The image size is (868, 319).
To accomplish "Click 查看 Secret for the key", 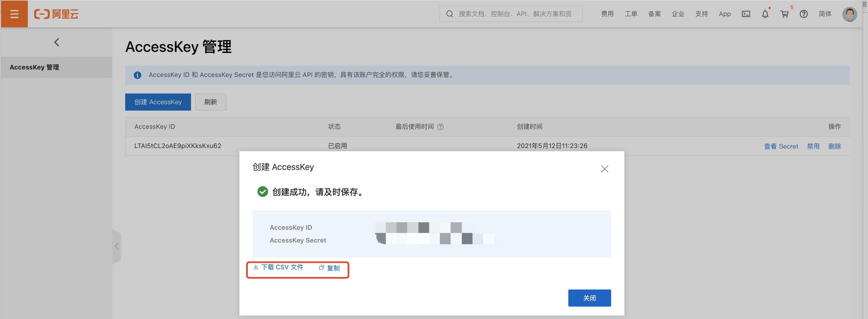I will (781, 146).
